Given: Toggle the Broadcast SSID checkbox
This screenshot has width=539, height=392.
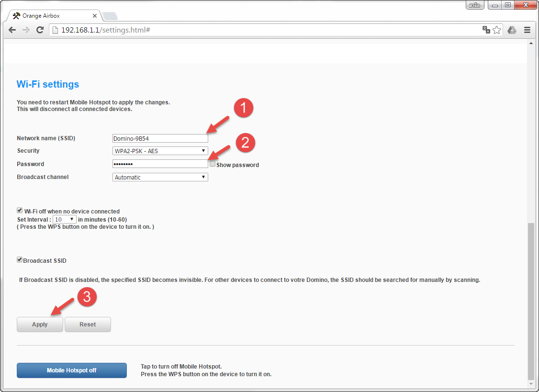Looking at the screenshot, I should pos(20,259).
